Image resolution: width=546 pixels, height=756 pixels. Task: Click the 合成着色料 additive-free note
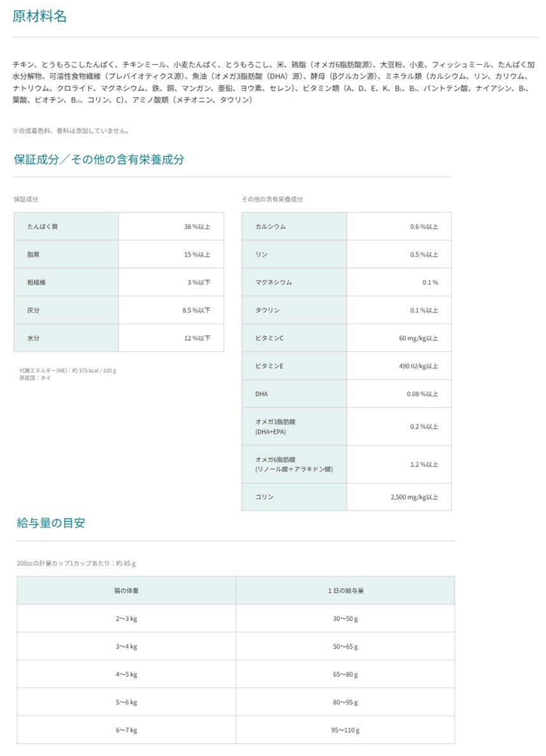pos(71,132)
